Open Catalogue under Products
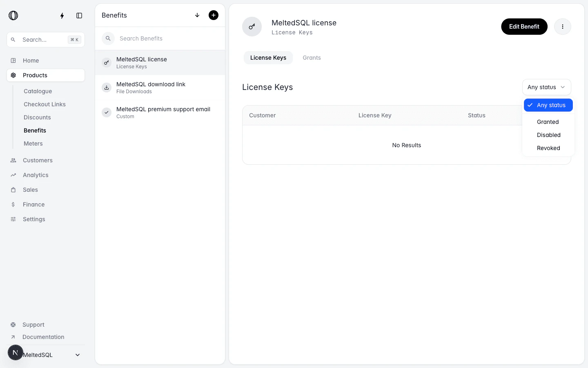This screenshot has height=368, width=588. 38,91
